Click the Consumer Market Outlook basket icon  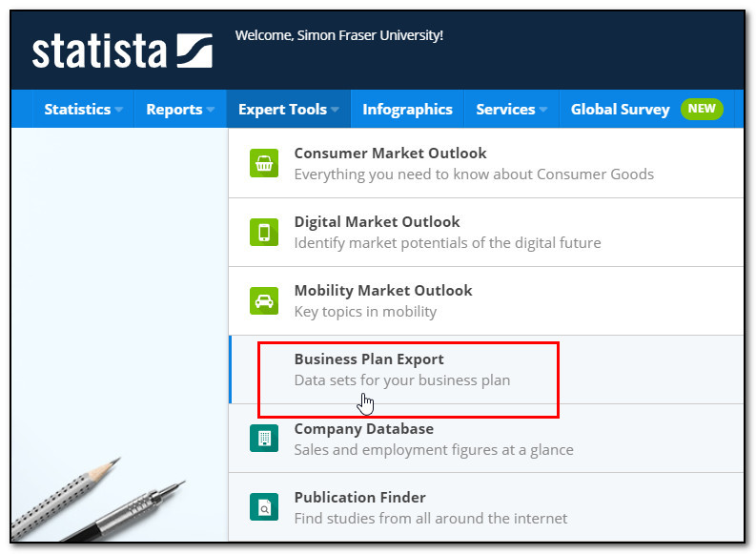tap(264, 163)
